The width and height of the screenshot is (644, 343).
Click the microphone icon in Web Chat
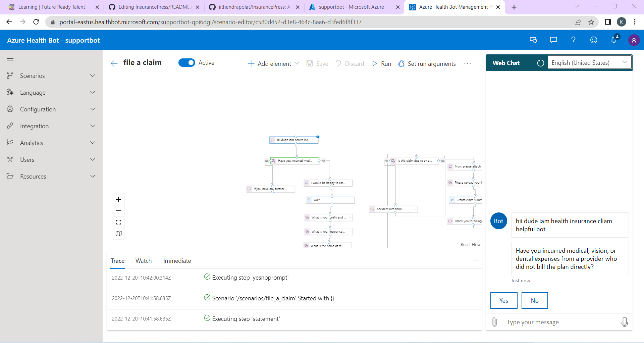[625, 322]
